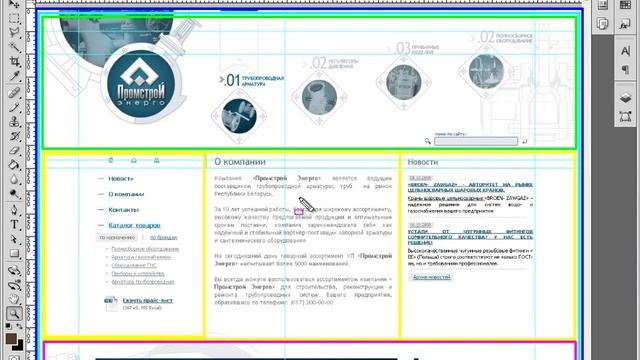This screenshot has width=640, height=360.
Task: Open the Paragraph panel
Action: click(x=625, y=69)
